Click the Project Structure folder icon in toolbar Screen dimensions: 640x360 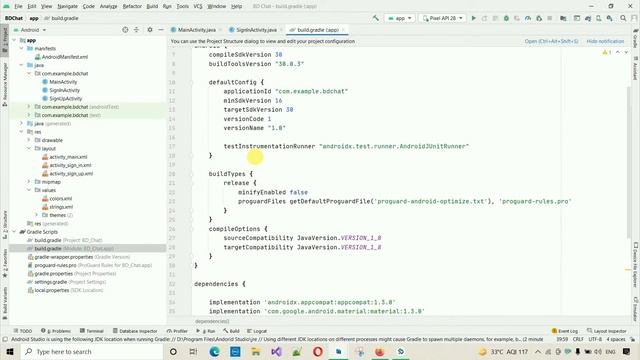tap(563, 18)
